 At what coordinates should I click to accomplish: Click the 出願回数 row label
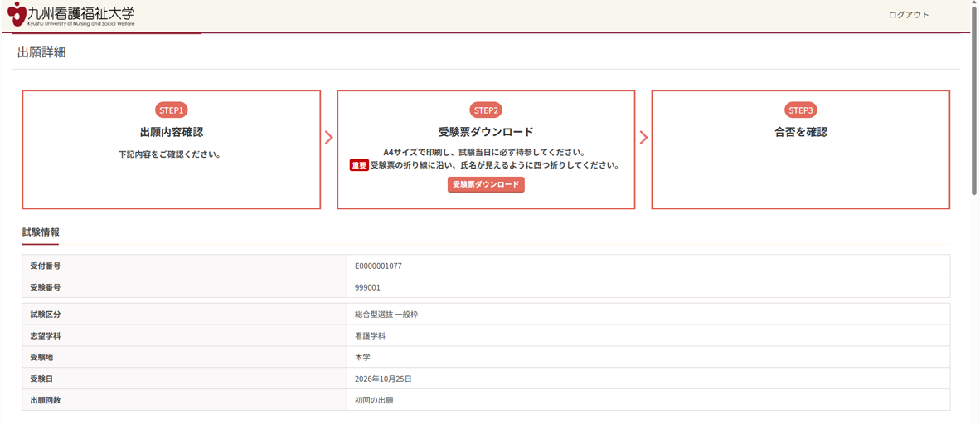(45, 400)
